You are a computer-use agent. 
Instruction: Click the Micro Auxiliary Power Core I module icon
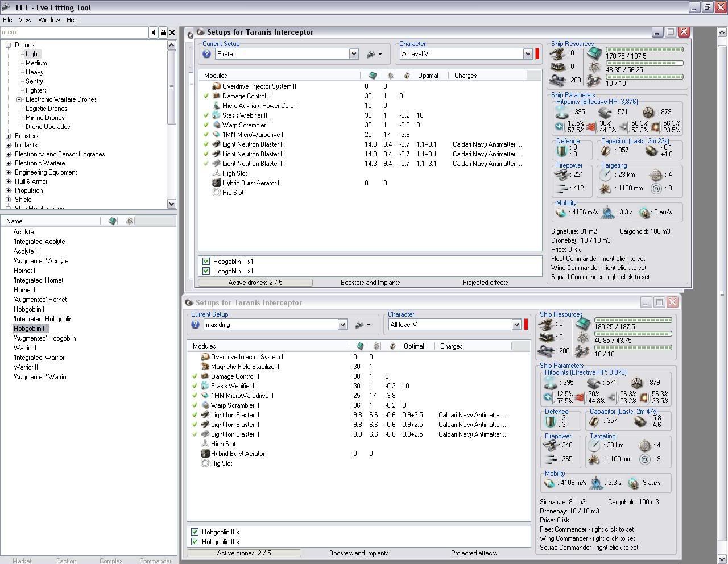coord(216,106)
